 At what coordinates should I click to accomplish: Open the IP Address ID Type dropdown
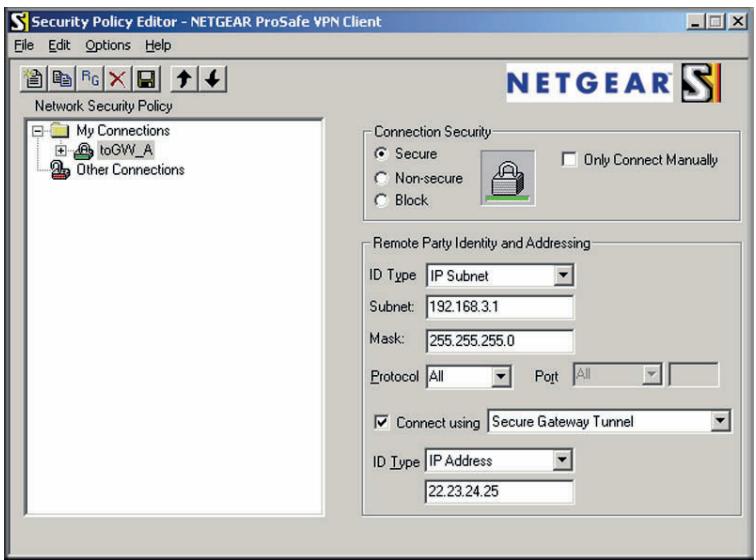click(x=562, y=460)
